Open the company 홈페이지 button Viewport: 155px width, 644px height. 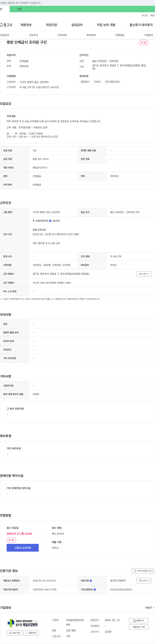(x=139, y=621)
